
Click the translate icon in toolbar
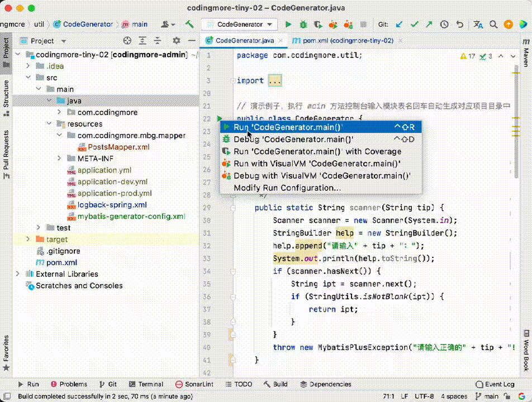pos(478,25)
